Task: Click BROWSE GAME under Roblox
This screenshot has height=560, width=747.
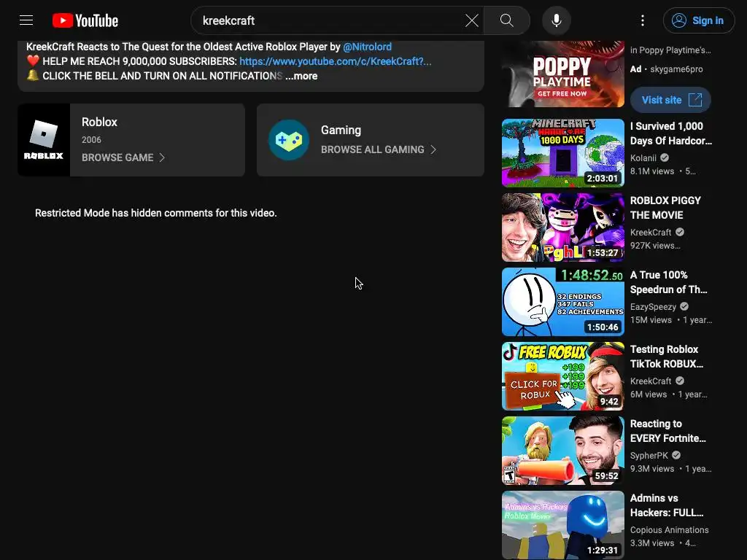Action: click(x=117, y=157)
